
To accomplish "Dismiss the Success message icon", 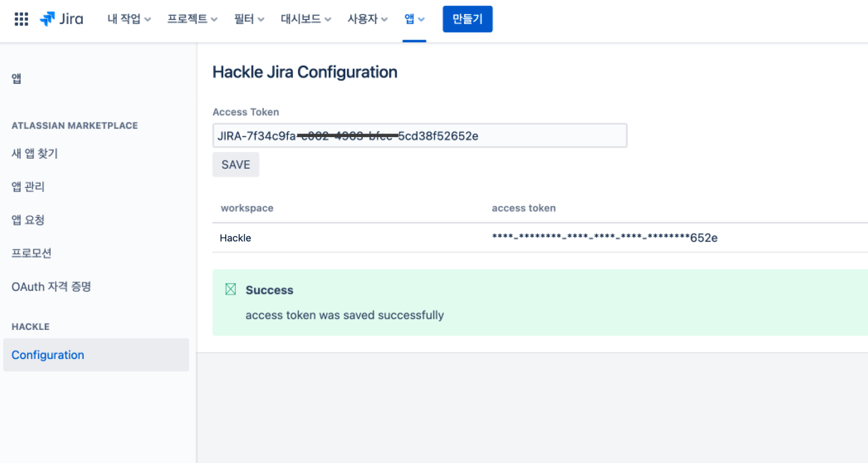I will (230, 289).
